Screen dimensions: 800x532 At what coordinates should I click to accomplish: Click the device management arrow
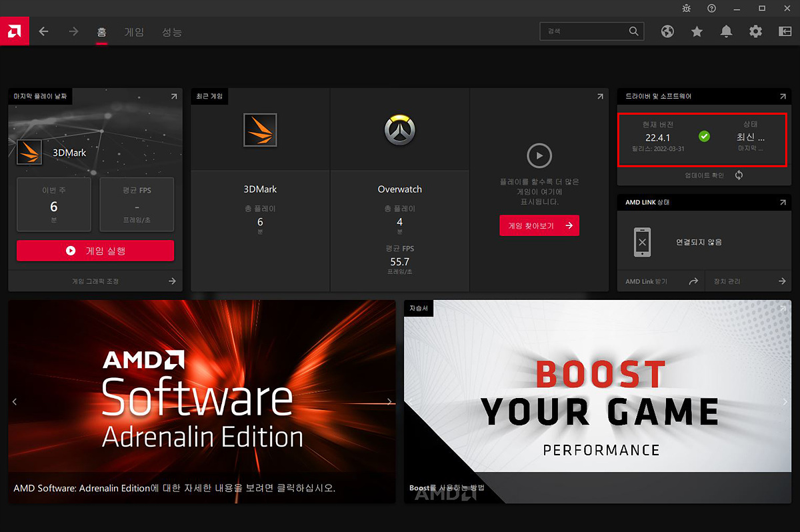(783, 281)
